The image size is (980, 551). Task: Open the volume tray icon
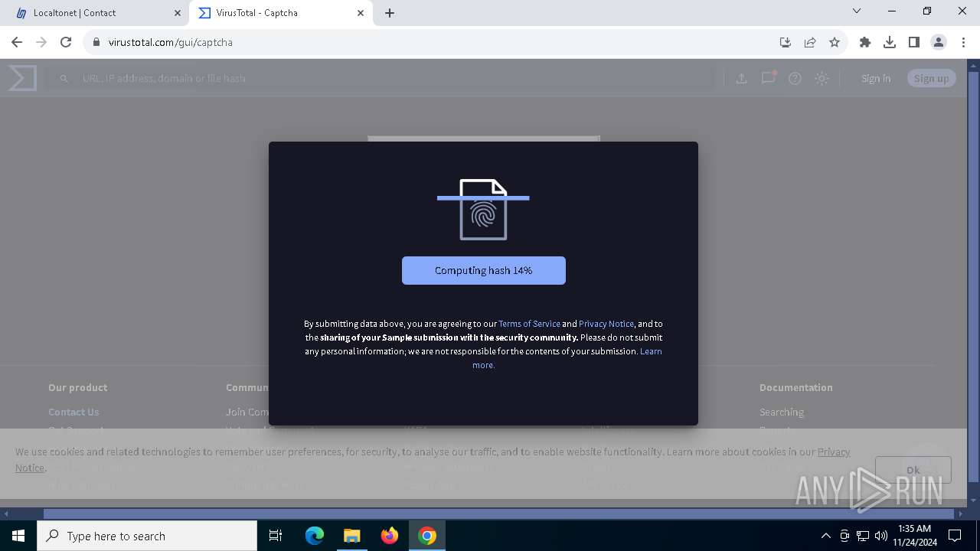[x=880, y=536]
